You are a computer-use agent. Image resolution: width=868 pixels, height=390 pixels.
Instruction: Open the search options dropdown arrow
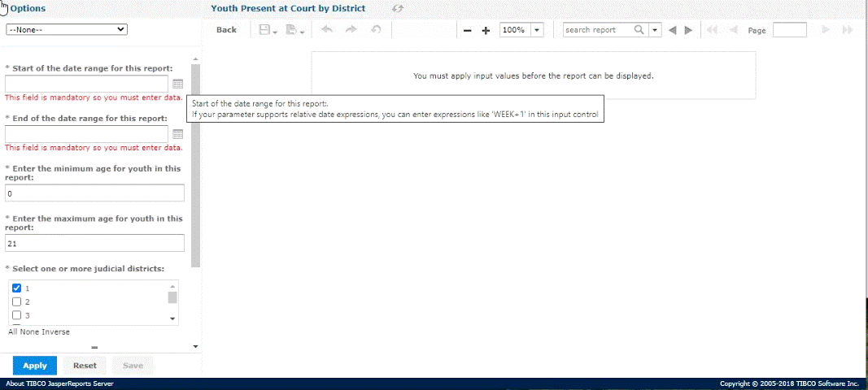pos(655,30)
